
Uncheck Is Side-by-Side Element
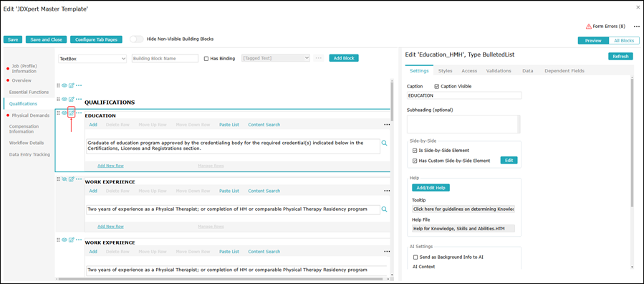tap(415, 151)
